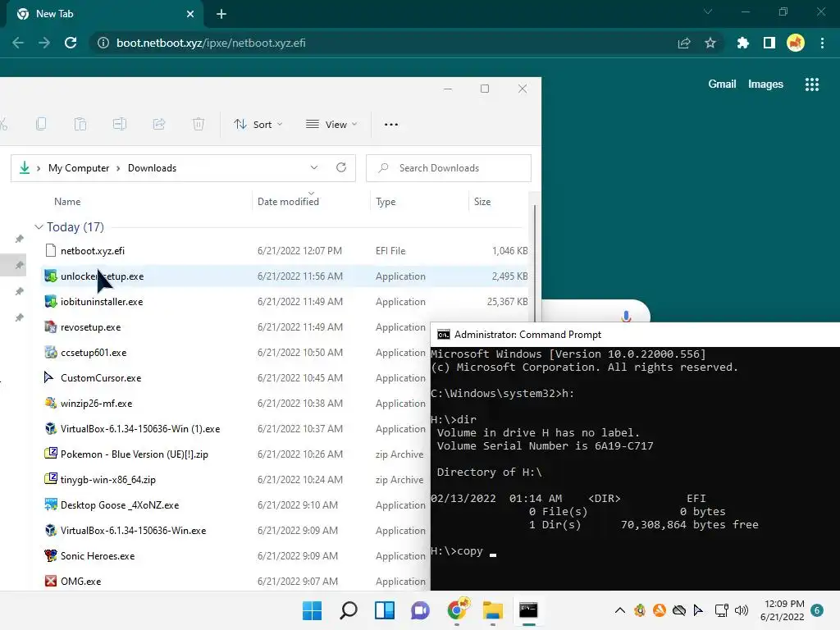Toggle the Chrome side panel

[769, 43]
